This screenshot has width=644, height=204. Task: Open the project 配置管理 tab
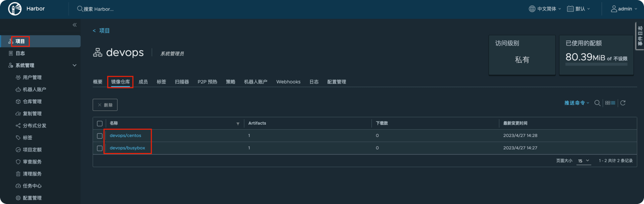point(337,82)
